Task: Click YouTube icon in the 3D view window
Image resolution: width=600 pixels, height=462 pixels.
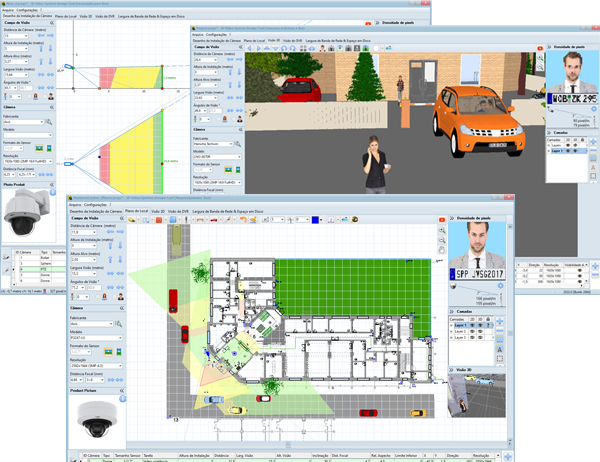Action: pos(540,48)
